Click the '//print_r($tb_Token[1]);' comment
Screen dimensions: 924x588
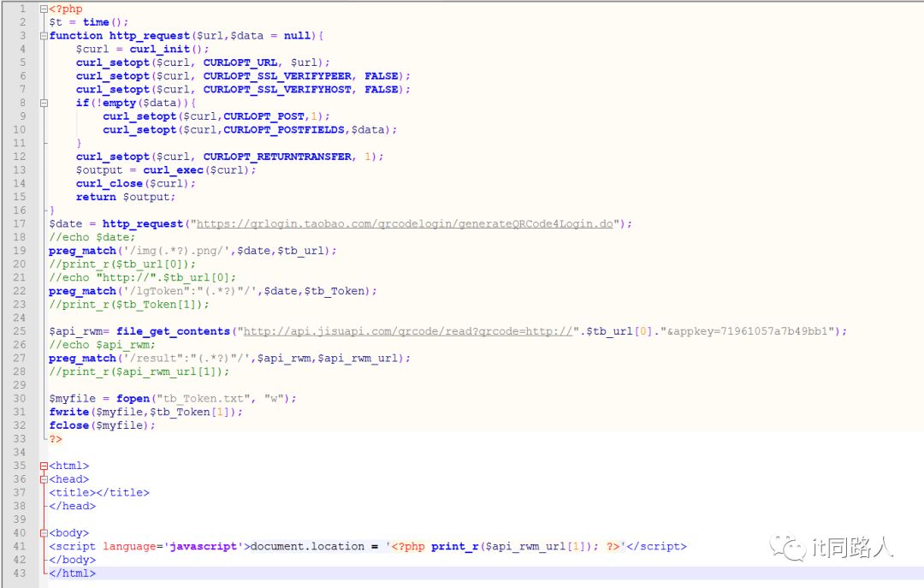pos(129,305)
